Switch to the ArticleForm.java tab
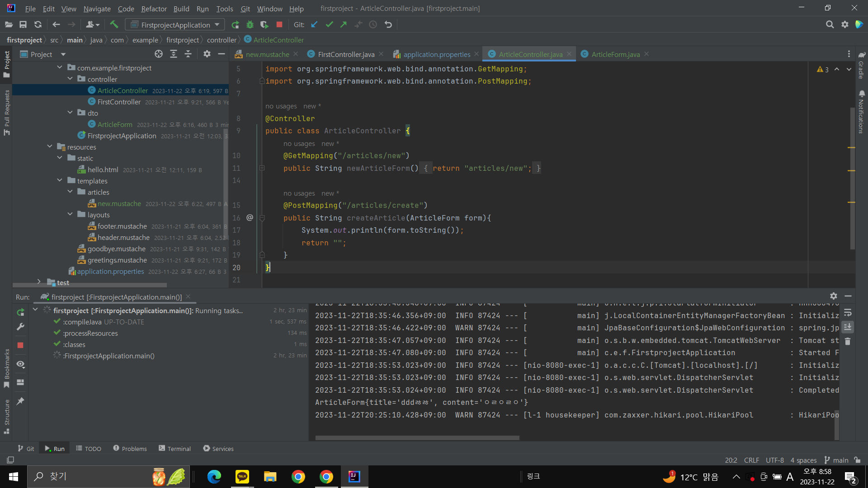868x488 pixels. [615, 54]
